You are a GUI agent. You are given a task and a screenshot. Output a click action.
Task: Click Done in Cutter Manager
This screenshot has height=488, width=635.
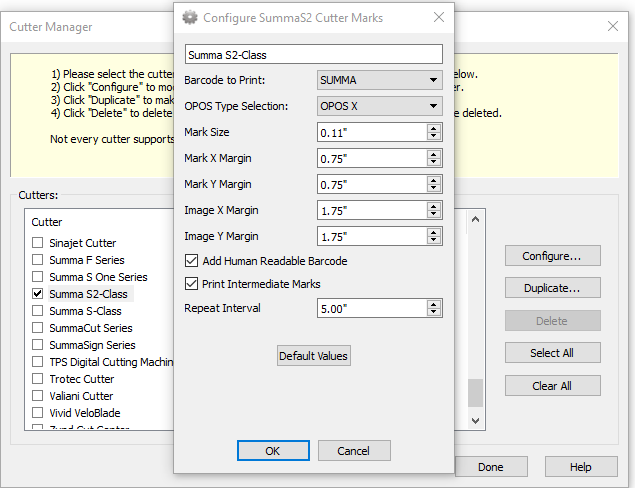[491, 467]
